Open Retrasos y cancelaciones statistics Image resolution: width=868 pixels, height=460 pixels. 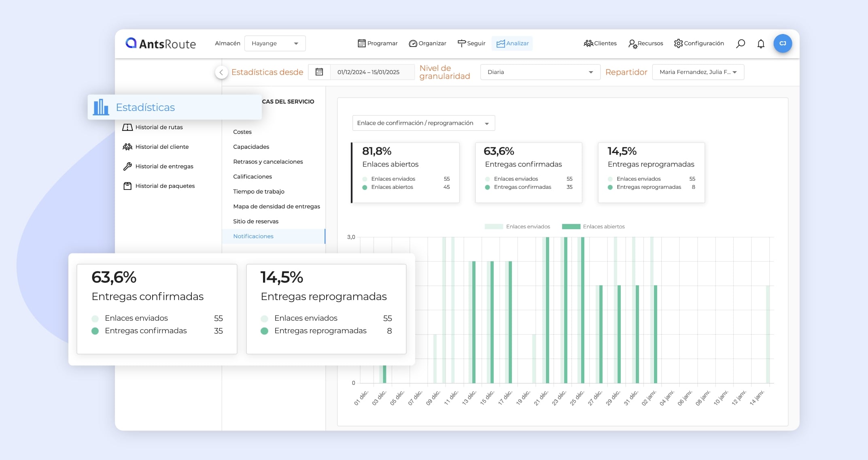268,162
